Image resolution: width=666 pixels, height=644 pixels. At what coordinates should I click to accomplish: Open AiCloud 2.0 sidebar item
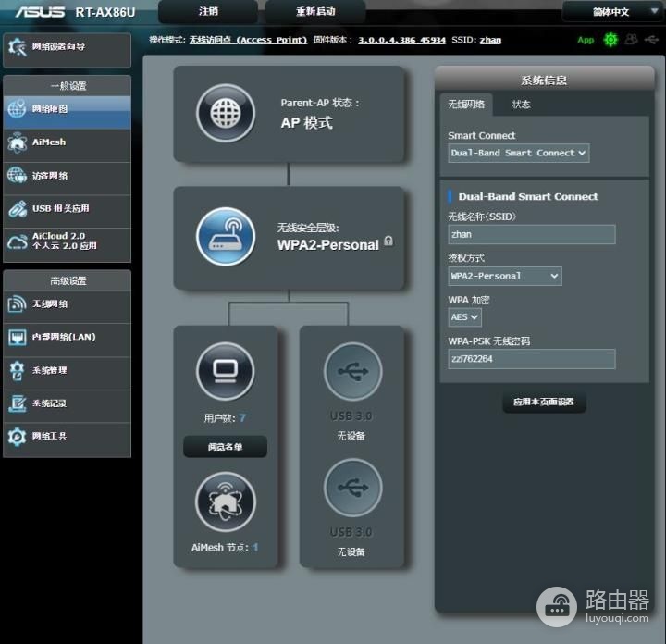tap(68, 241)
